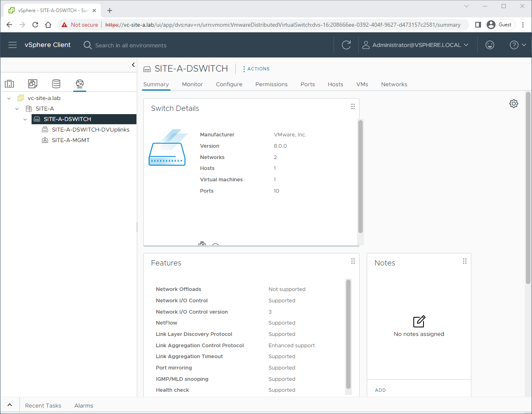Click the Features card scrollbar
The height and width of the screenshot is (414, 532).
pos(348,334)
